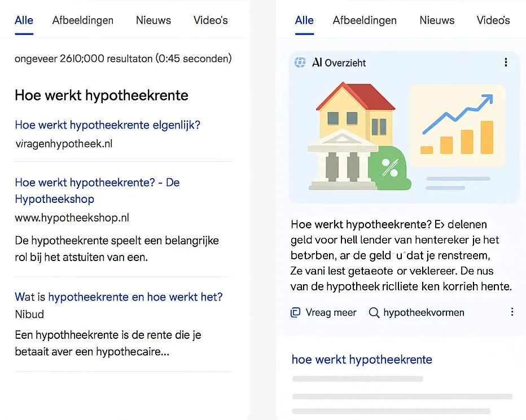Open the three-dot menu on AI Overzicht
This screenshot has height=420, width=526.
[x=506, y=62]
